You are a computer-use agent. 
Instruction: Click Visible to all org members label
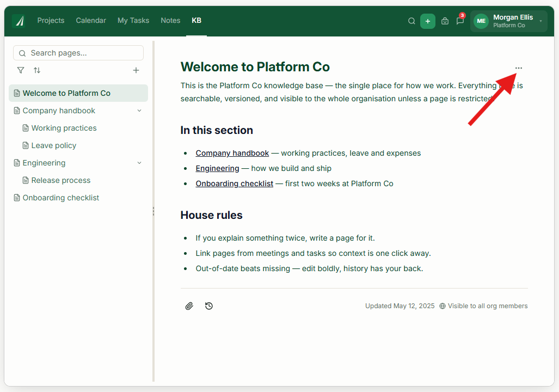pos(488,306)
